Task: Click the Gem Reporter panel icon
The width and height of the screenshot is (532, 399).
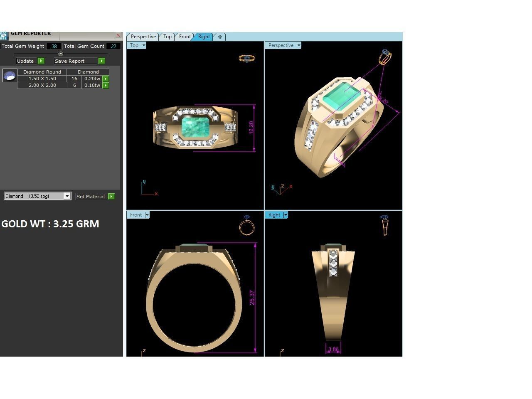Action: (x=4, y=36)
